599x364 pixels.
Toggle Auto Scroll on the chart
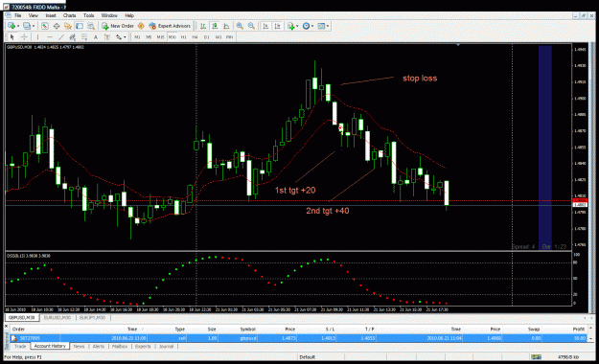point(265,26)
